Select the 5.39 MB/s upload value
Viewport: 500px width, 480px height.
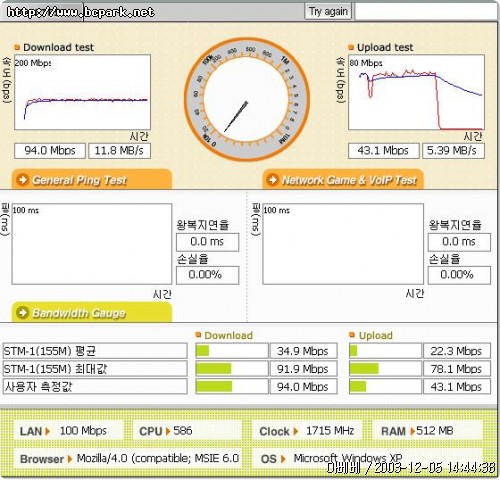click(453, 151)
